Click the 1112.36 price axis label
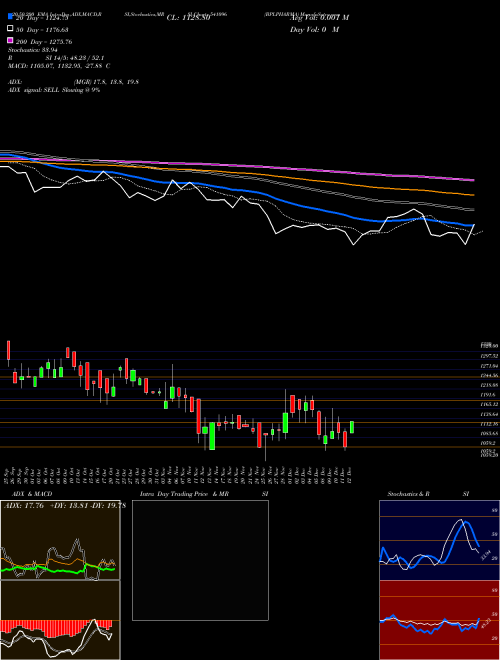The width and height of the screenshot is (500, 660). pyautogui.click(x=490, y=424)
